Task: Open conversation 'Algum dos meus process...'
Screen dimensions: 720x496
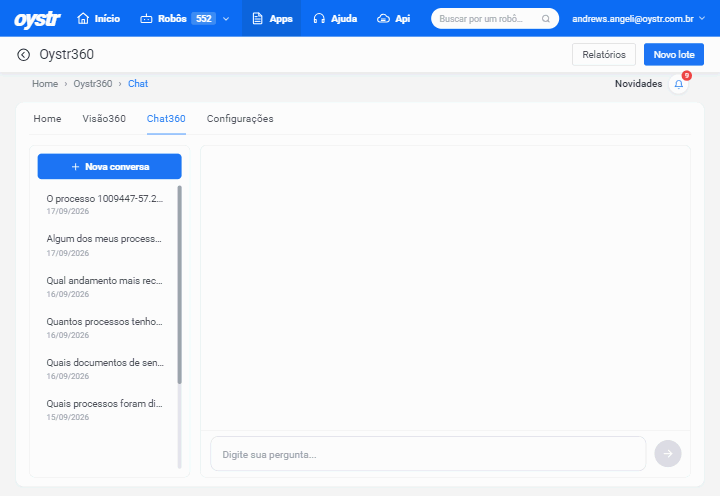Action: coord(105,245)
